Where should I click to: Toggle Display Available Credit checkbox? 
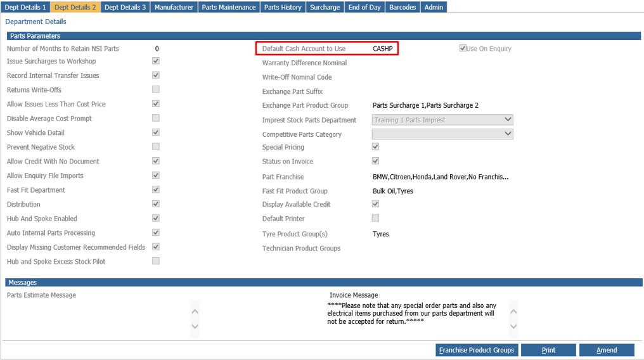coord(375,203)
